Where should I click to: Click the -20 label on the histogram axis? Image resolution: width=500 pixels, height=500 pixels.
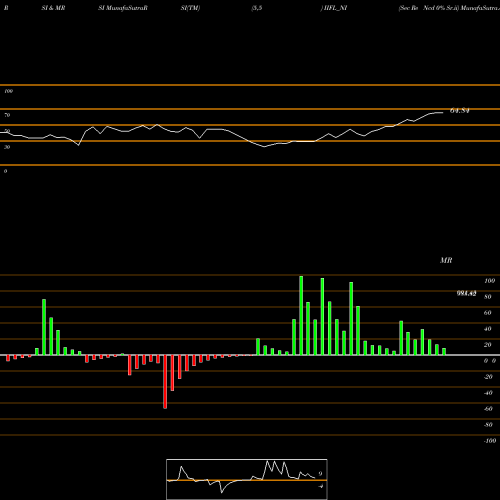coord(488,377)
